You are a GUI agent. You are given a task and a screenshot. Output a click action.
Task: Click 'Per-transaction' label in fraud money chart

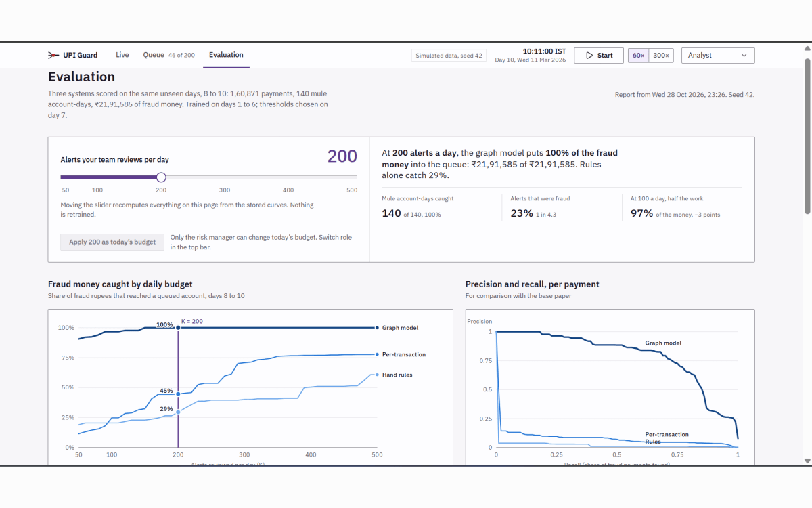click(x=404, y=354)
